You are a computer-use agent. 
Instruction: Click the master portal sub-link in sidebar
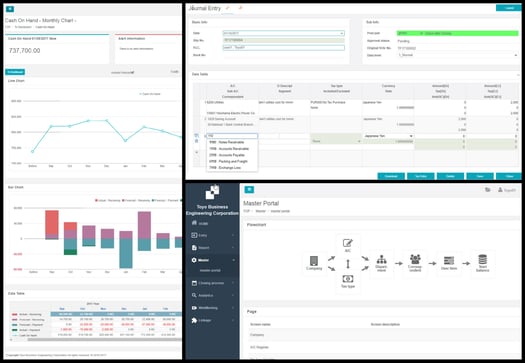click(210, 270)
